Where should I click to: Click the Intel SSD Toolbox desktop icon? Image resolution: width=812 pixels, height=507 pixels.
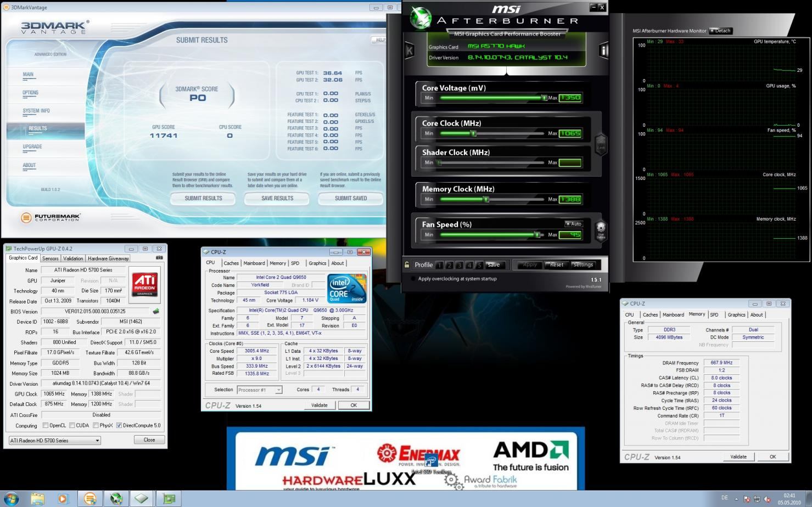point(432,464)
